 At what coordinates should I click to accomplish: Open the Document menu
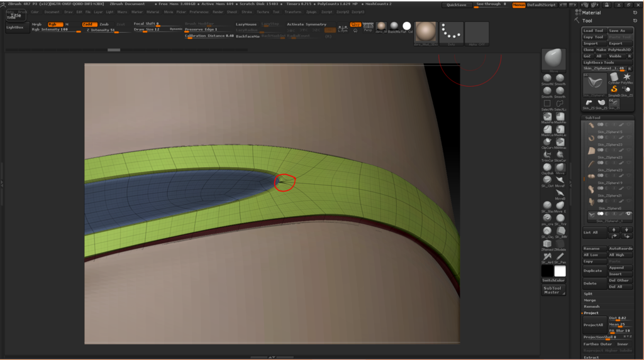(x=52, y=12)
